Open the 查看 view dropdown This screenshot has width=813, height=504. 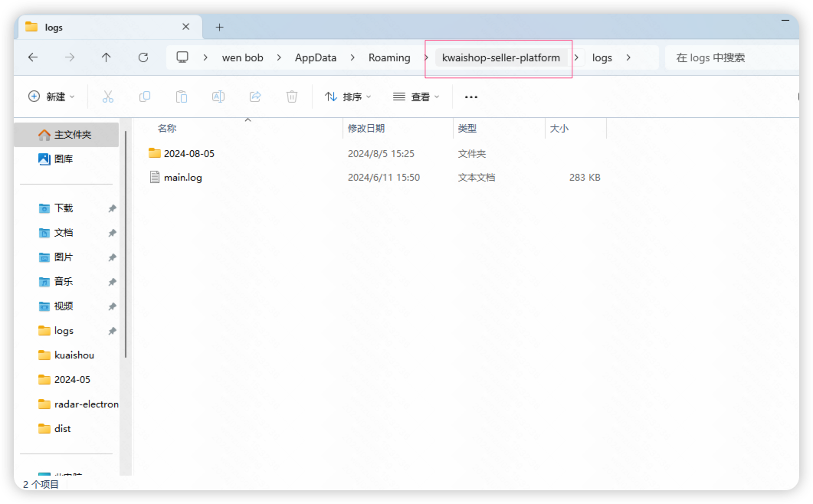[x=416, y=97]
